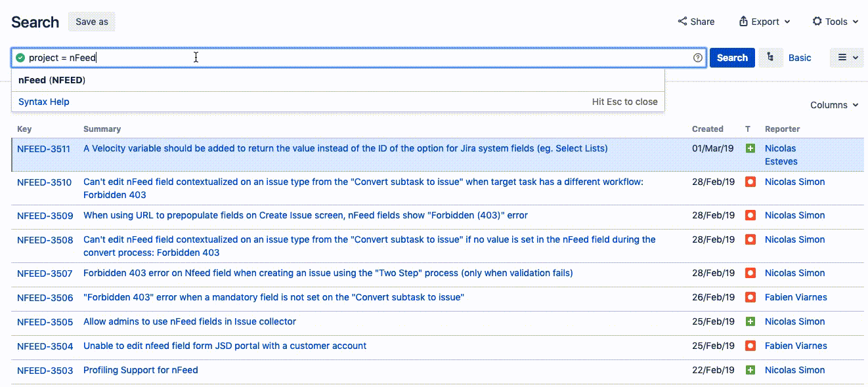Switch to Basic search mode
This screenshot has height=387, width=868.
click(800, 58)
